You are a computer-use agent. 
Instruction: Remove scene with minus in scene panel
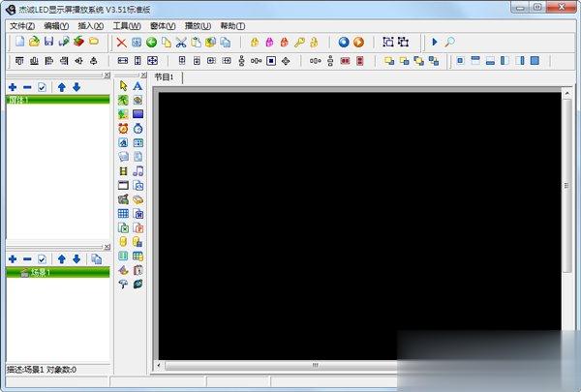[27, 259]
